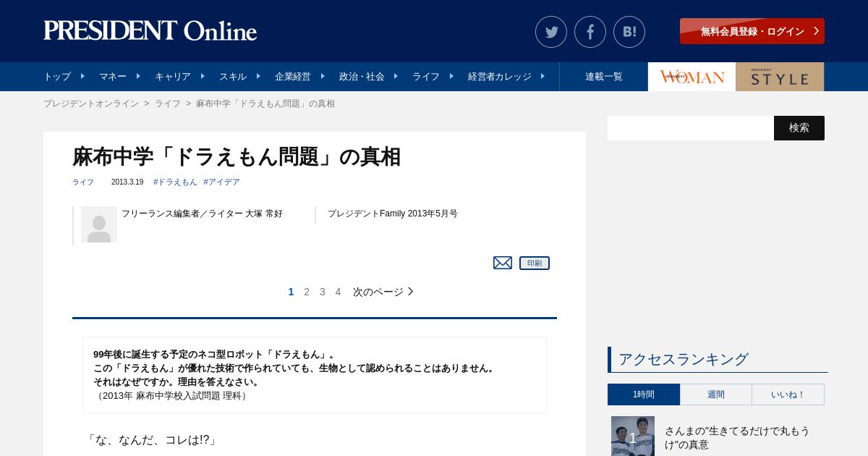
Task: Click ライフ category tag under title
Action: point(83,182)
